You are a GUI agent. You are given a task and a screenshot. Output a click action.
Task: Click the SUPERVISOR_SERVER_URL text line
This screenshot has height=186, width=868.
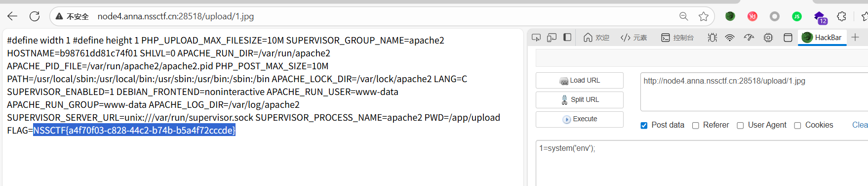pos(130,117)
